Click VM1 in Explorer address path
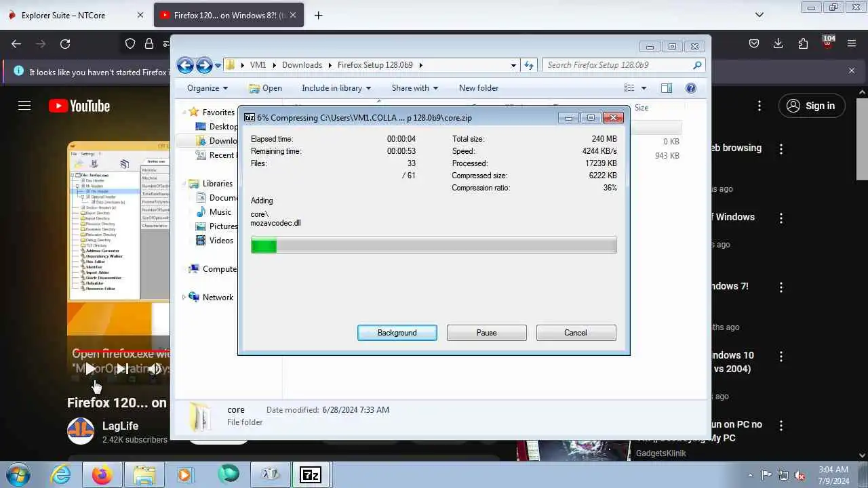 coord(258,65)
